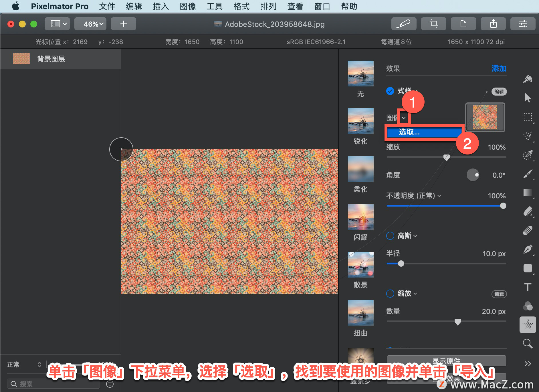Viewport: 539px width, 392px height.
Task: Select the Crop tool in toolbar
Action: click(433, 24)
